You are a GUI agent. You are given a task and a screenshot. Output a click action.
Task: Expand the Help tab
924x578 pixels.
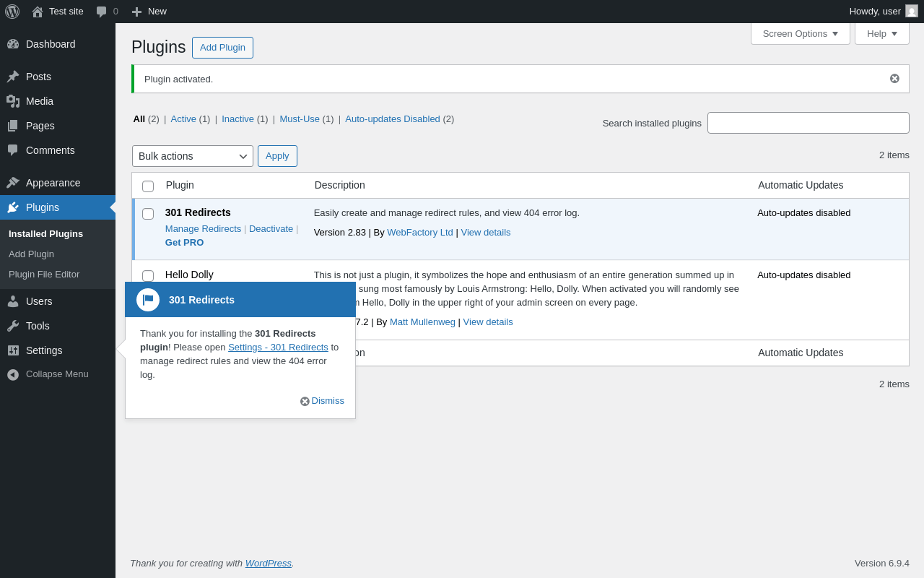tap(882, 33)
